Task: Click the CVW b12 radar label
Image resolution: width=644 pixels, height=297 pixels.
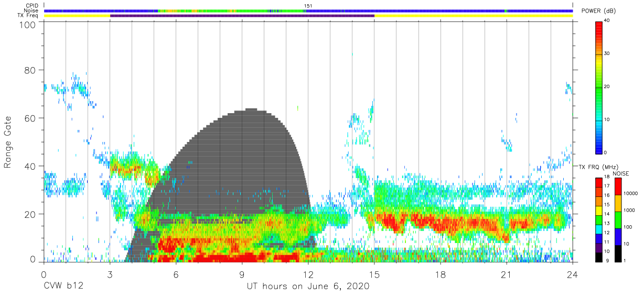Action: [63, 287]
